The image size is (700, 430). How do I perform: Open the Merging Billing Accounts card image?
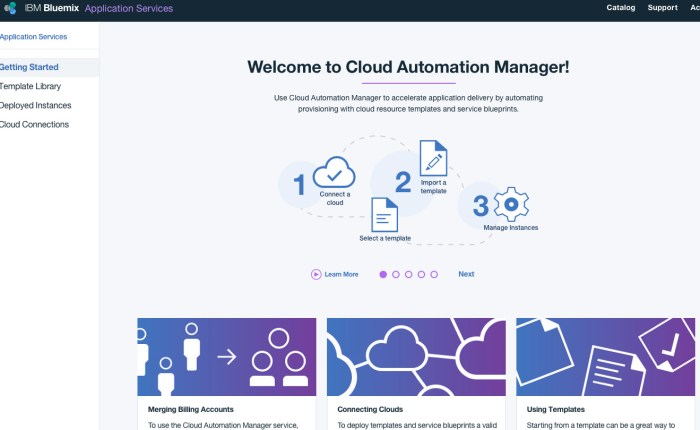pyautogui.click(x=227, y=357)
